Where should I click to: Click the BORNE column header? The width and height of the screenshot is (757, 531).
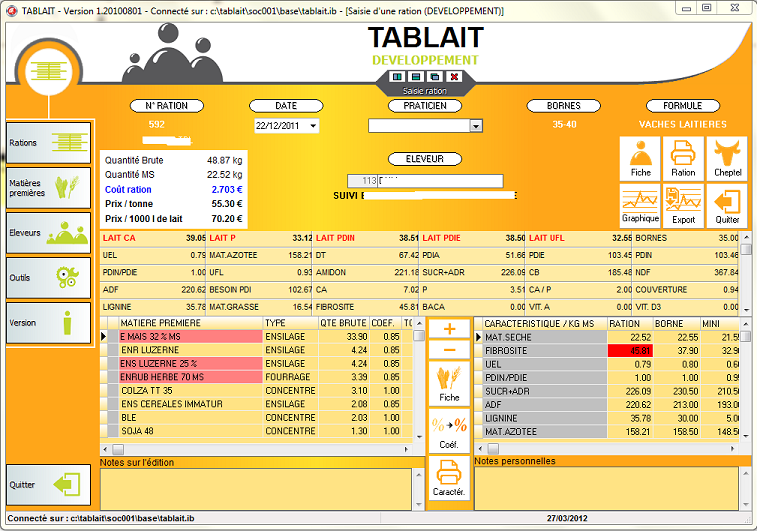pos(675,324)
